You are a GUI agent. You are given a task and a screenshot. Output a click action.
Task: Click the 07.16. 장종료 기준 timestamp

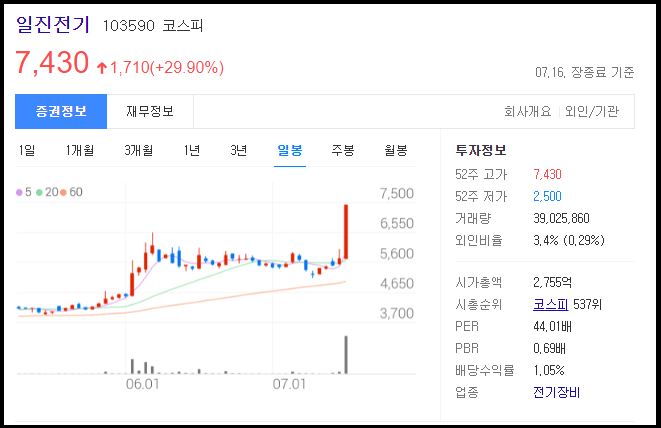585,72
